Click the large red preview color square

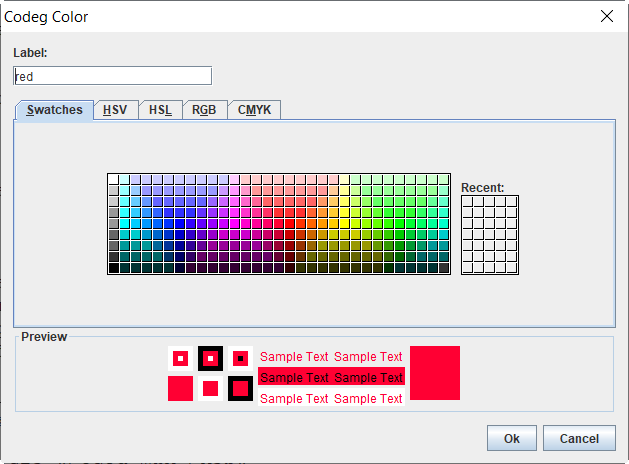click(434, 372)
